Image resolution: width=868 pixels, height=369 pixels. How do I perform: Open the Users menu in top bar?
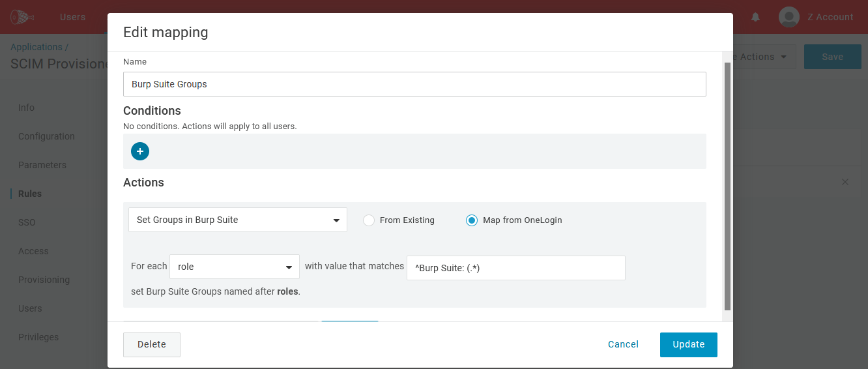[x=72, y=18]
